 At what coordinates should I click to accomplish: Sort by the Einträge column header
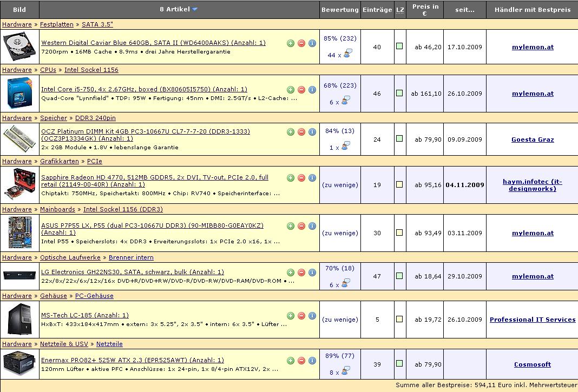click(377, 10)
